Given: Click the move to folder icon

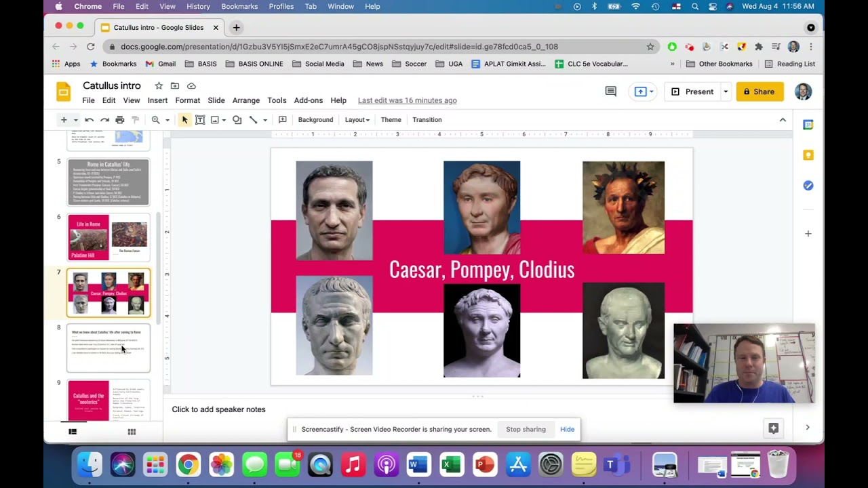Looking at the screenshot, I should point(175,86).
